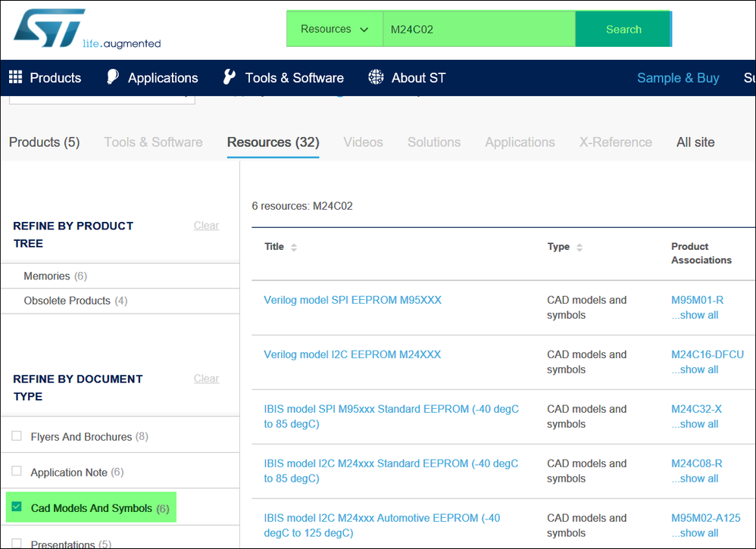The height and width of the screenshot is (549, 756).
Task: Sort results by Type column arrows
Action: coord(579,248)
